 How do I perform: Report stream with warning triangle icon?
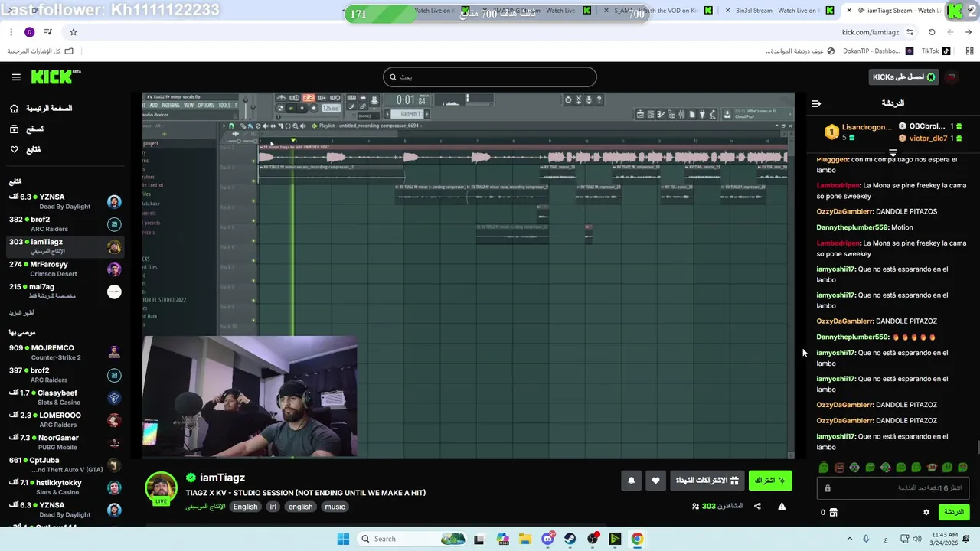(x=782, y=506)
